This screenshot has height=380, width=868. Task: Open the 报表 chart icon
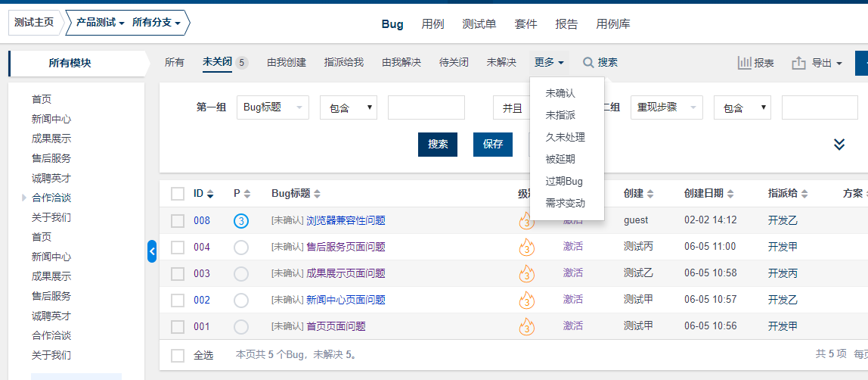pos(745,64)
